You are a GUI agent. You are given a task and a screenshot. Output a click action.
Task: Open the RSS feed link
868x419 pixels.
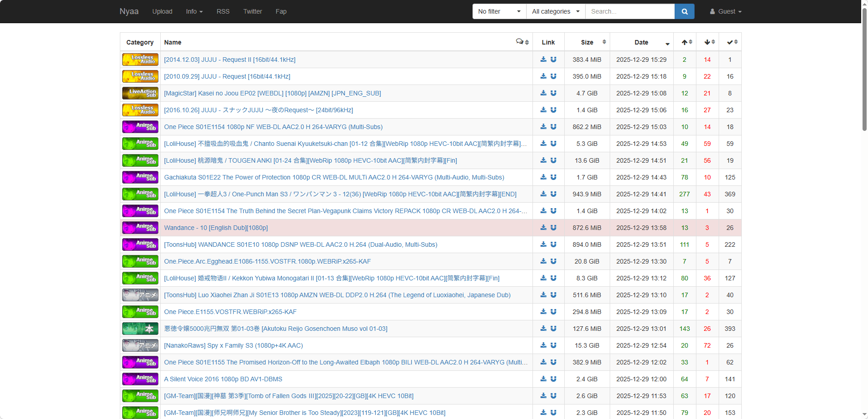coord(223,11)
